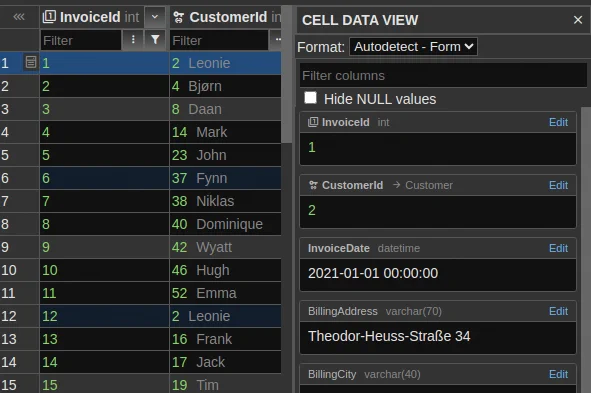This screenshot has width=591, height=393.
Task: Select the cell 23 John
Action: (x=225, y=155)
